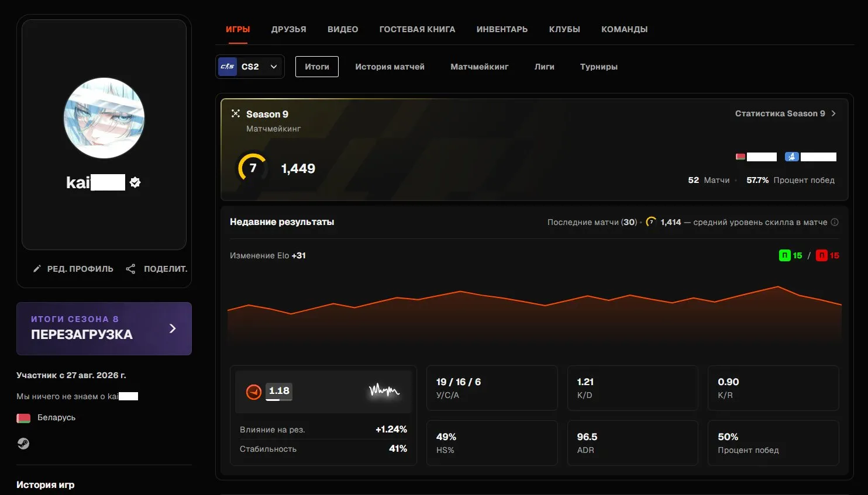Go to the Матчмейкинг sub-tab

(x=480, y=67)
